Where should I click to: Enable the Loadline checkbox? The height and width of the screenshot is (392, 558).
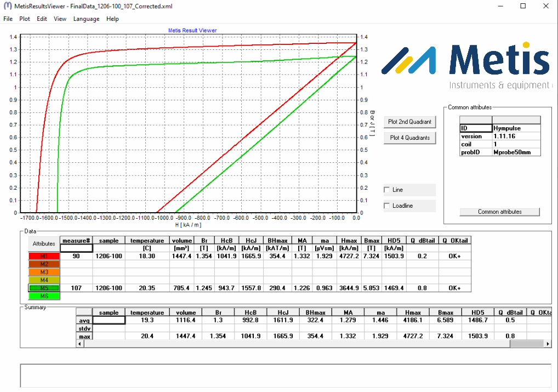point(388,206)
